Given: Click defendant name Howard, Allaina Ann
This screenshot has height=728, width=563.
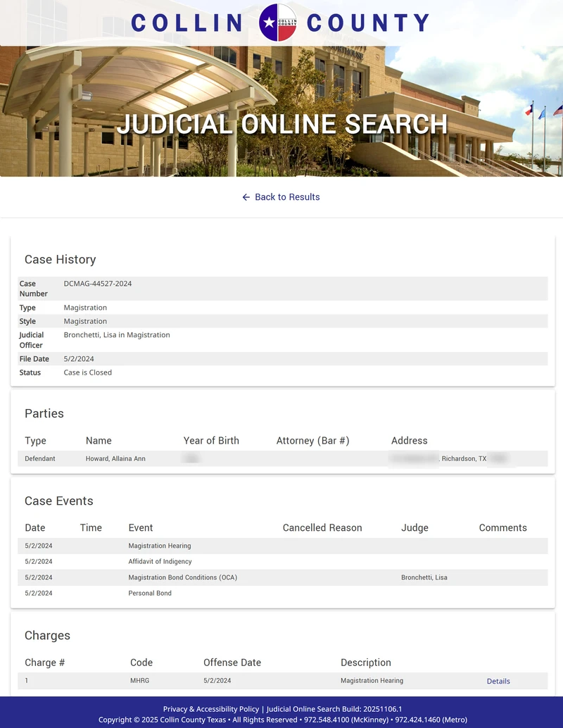Looking at the screenshot, I should pos(112,458).
